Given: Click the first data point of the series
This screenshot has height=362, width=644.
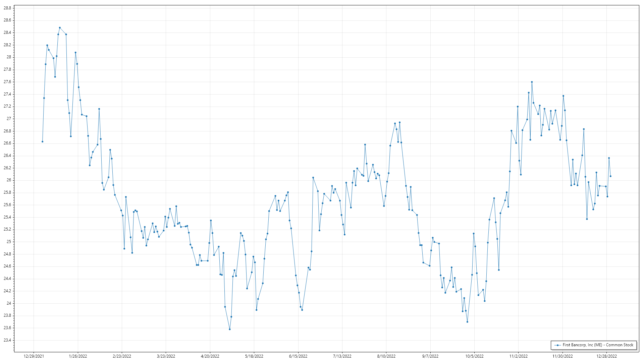Looking at the screenshot, I should 42,142.
